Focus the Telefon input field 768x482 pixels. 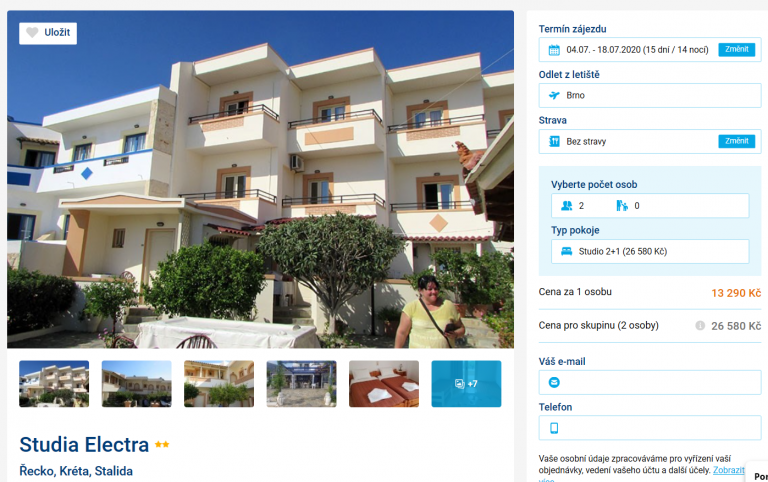tap(650, 428)
